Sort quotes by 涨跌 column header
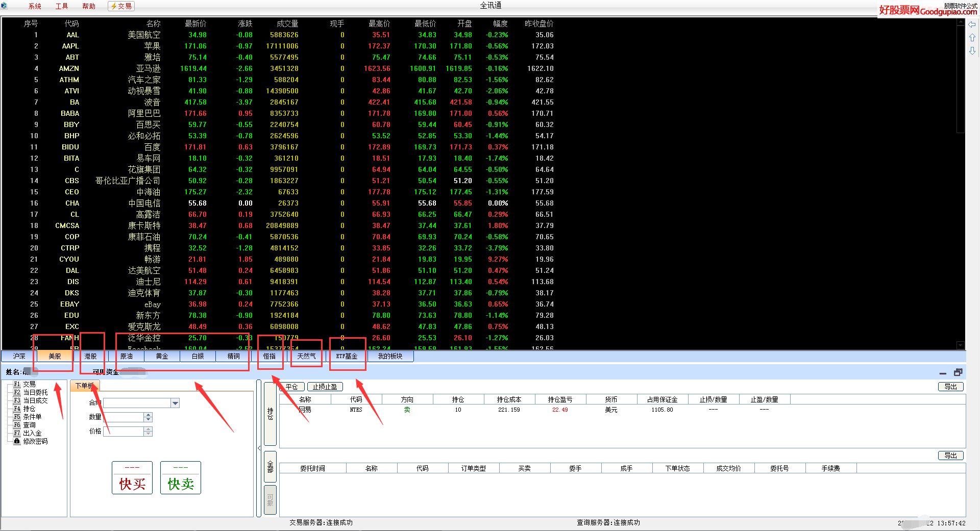Screen dimensions: 980x531 click(x=245, y=23)
